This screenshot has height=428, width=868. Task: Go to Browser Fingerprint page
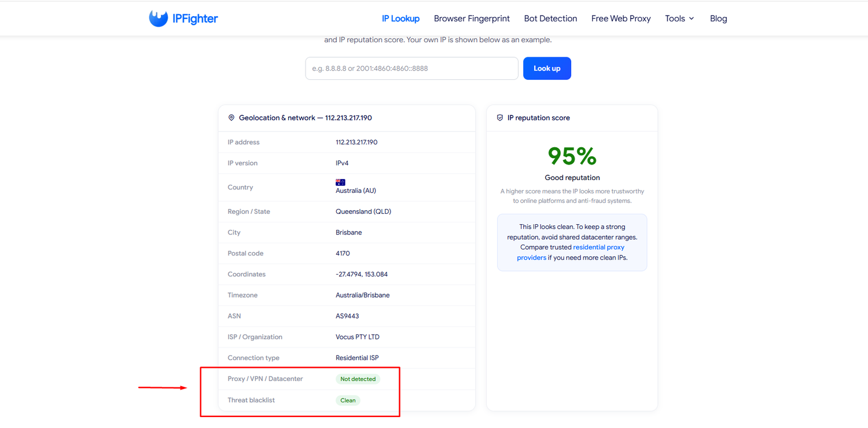click(472, 19)
